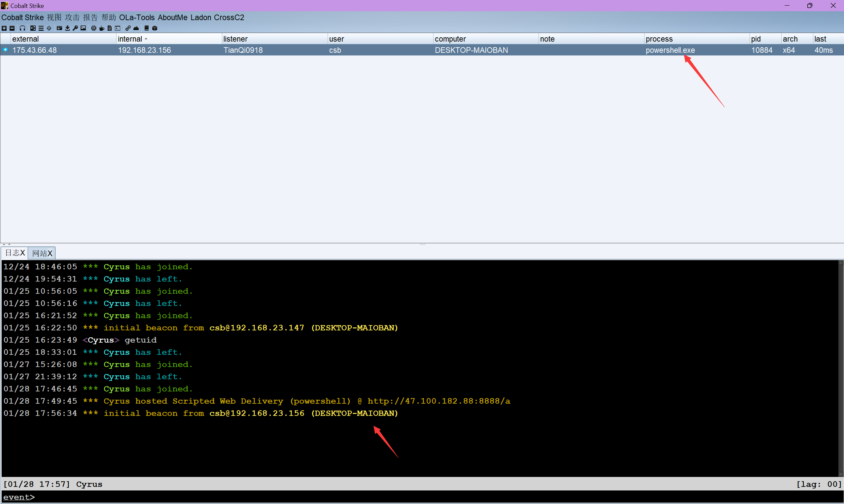This screenshot has height=504, width=844.
Task: Select the 日志 tab
Action: (15, 253)
